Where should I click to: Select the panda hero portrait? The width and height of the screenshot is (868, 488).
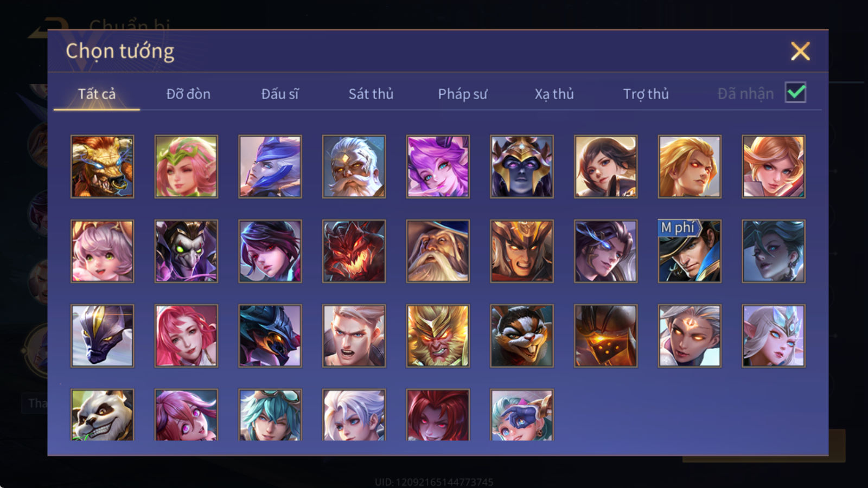(x=102, y=414)
